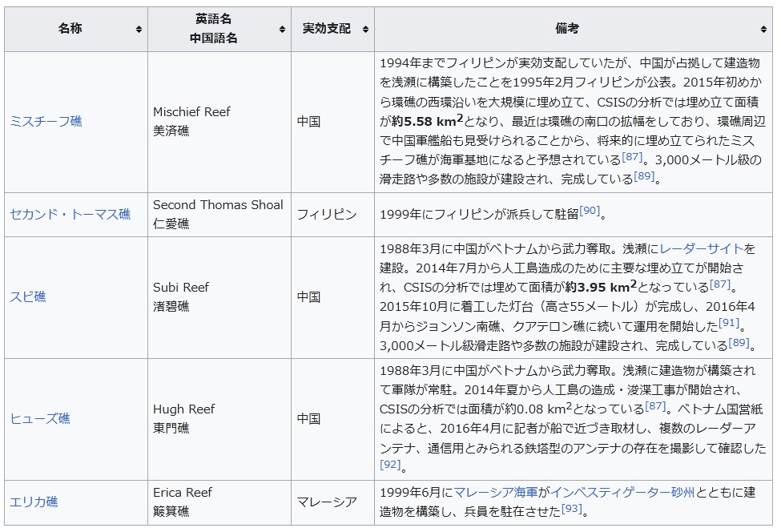Viewport: 781px width, 532px height.
Task: Sort table by 名称 column sort arrows
Action: pyautogui.click(x=139, y=30)
